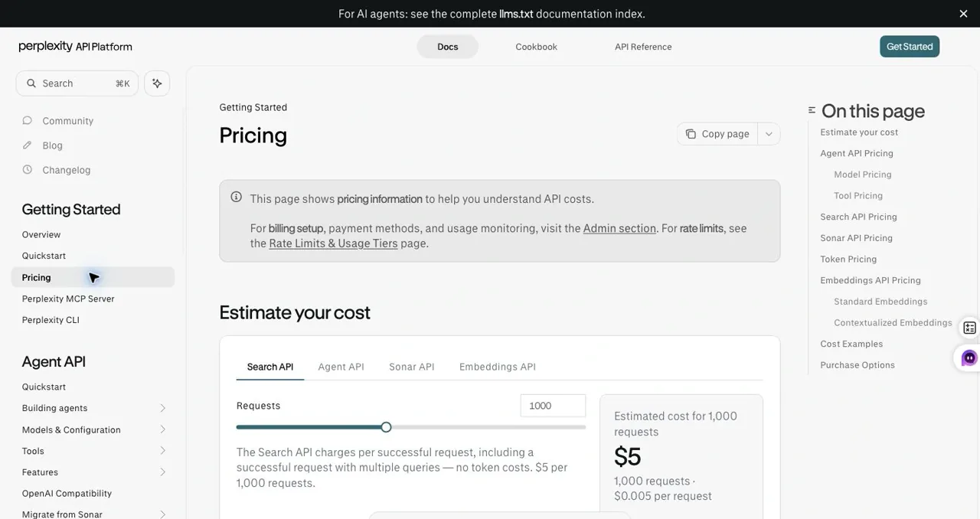Jump to Cost Examples section
This screenshot has width=980, height=519.
[x=851, y=344]
